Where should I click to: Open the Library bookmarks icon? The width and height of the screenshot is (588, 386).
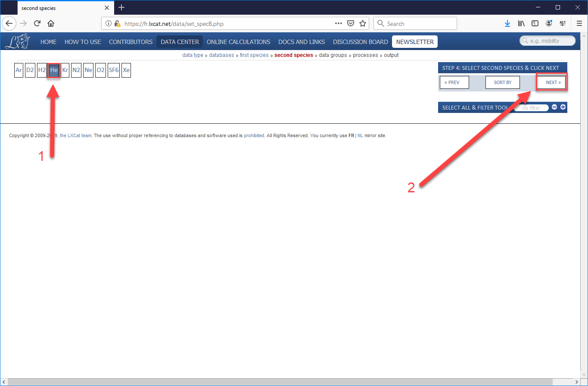521,24
